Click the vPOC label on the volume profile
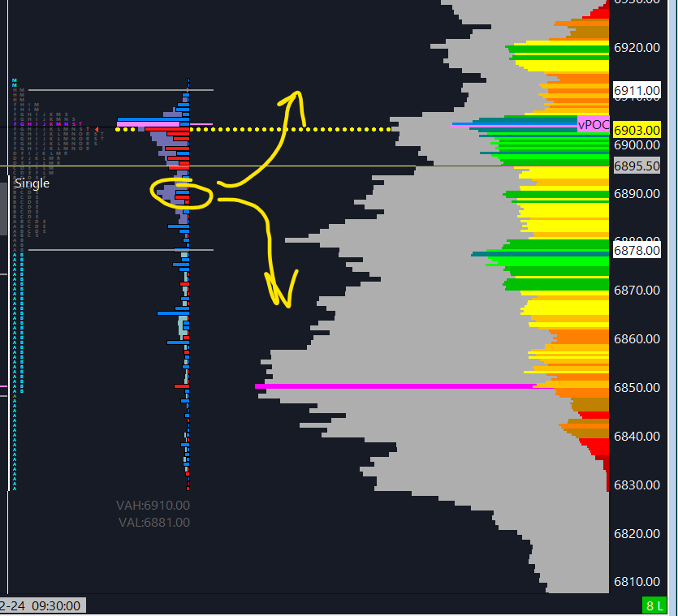 (594, 124)
